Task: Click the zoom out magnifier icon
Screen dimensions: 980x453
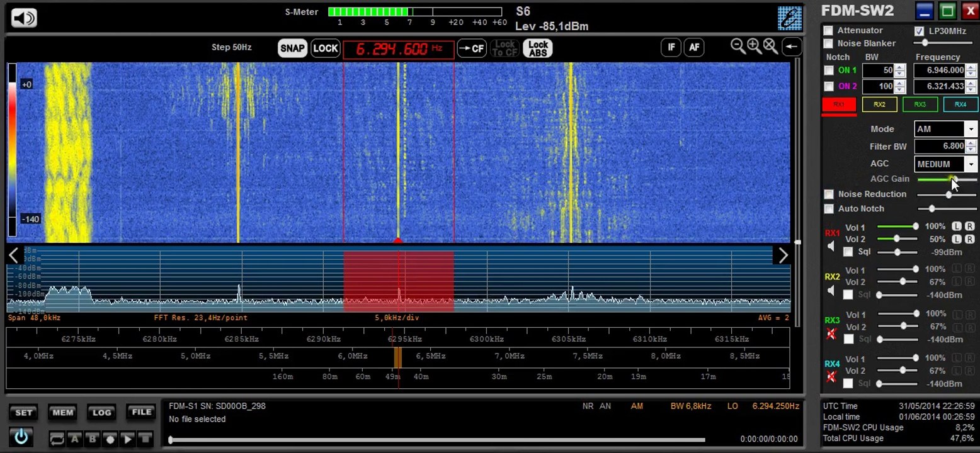Action: [x=738, y=46]
